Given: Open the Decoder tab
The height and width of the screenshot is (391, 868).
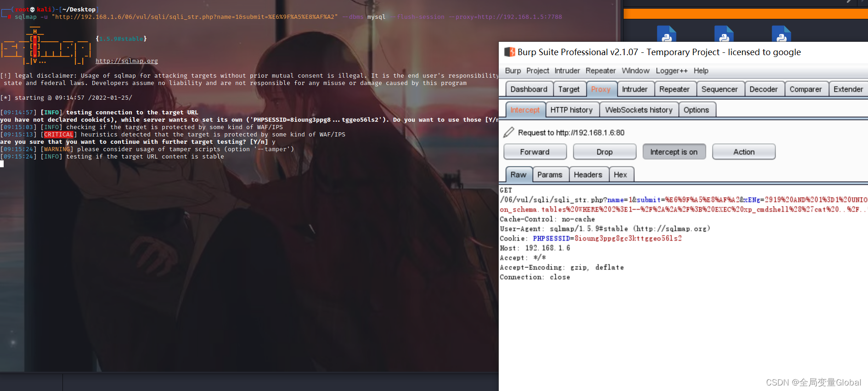Looking at the screenshot, I should click(x=764, y=89).
